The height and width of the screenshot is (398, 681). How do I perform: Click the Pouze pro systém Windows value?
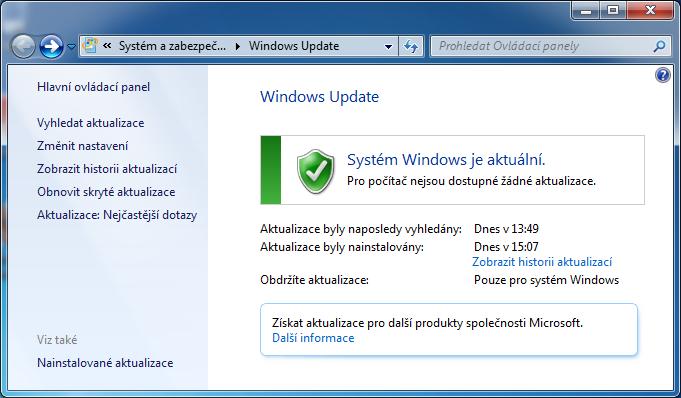[546, 280]
